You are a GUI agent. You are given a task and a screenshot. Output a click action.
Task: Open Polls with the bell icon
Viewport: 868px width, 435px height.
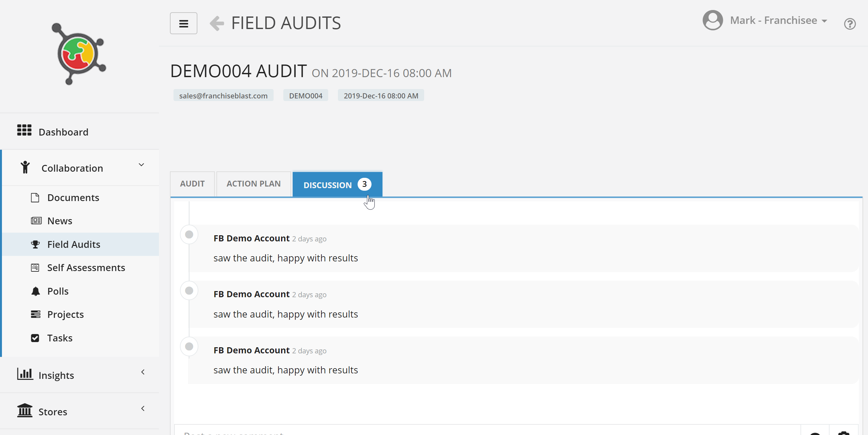coord(58,291)
